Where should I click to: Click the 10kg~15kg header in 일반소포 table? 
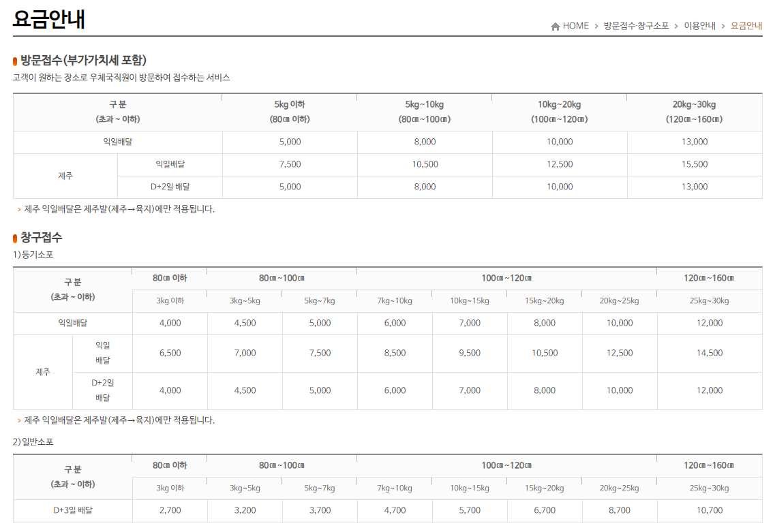(x=470, y=488)
